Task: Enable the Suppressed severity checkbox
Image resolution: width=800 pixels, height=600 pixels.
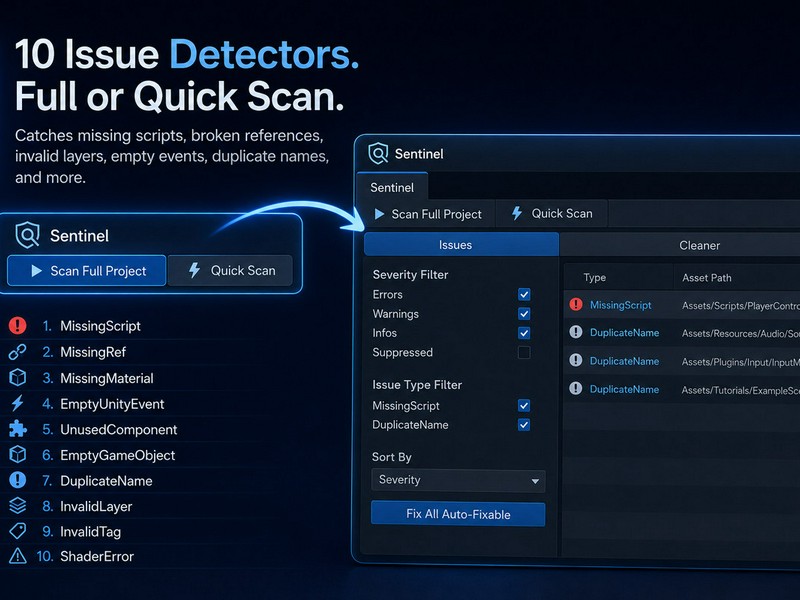Action: pos(524,353)
